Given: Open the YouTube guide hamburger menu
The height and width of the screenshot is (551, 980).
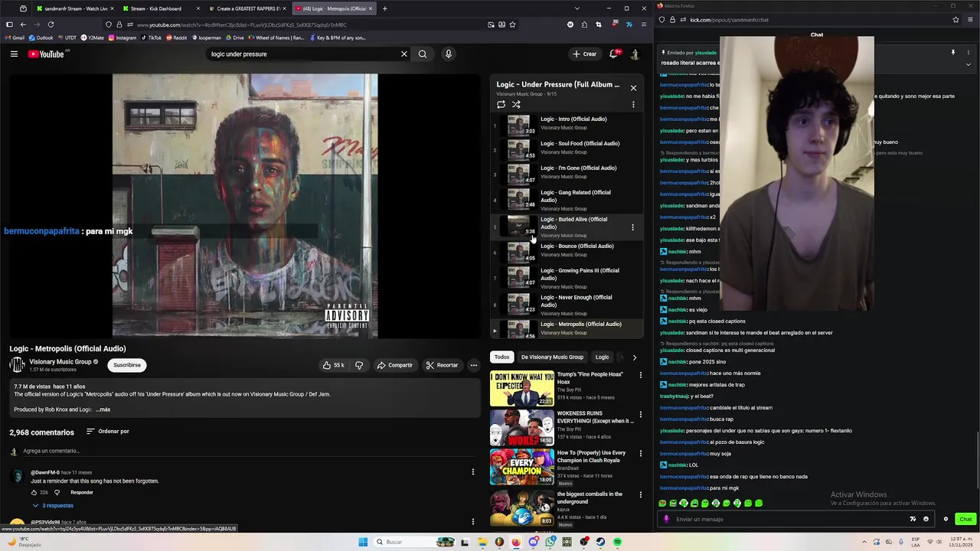Looking at the screenshot, I should [14, 54].
